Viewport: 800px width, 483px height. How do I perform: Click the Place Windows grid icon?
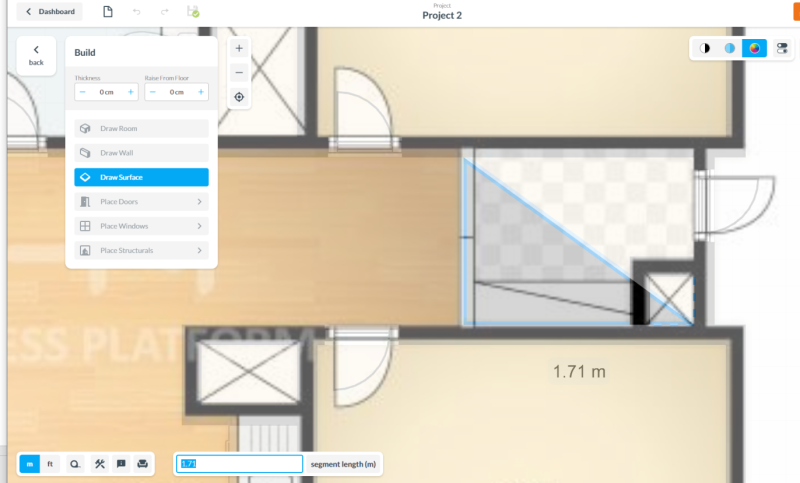[x=85, y=226]
